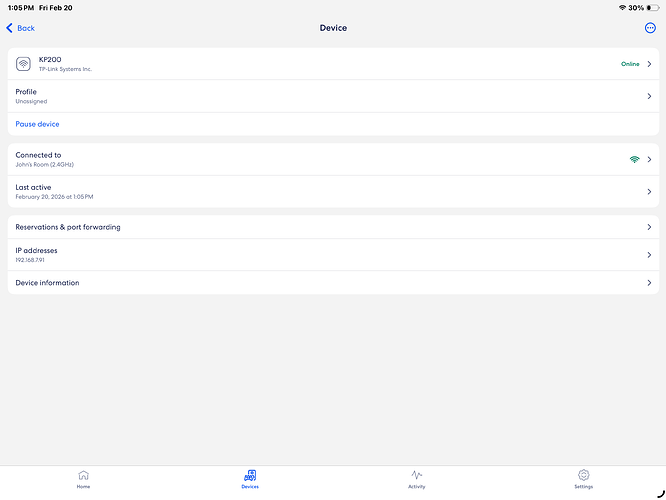Open Device information label
Viewport: 666px width, 500px height.
click(47, 282)
